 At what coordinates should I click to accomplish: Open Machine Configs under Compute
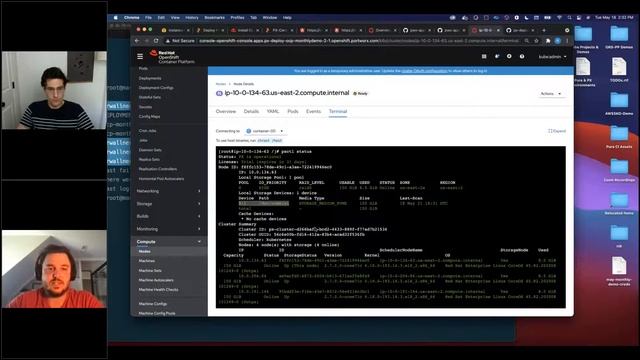point(153,304)
